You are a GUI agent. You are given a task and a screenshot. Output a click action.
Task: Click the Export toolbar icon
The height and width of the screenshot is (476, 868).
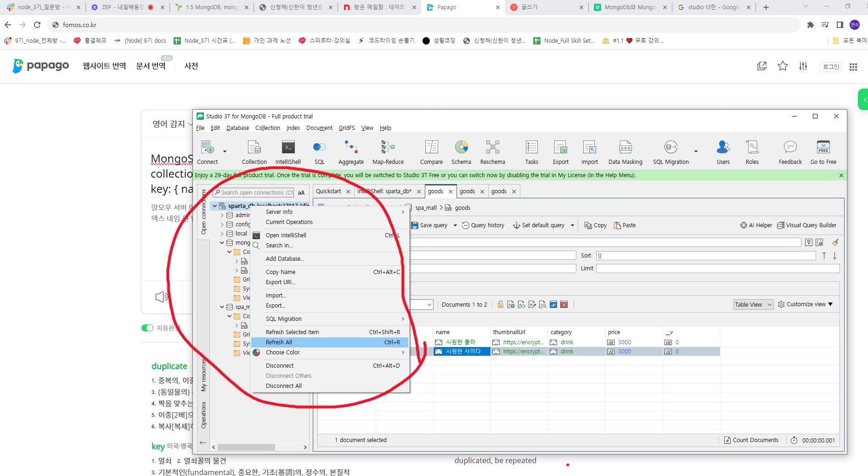[x=560, y=152]
